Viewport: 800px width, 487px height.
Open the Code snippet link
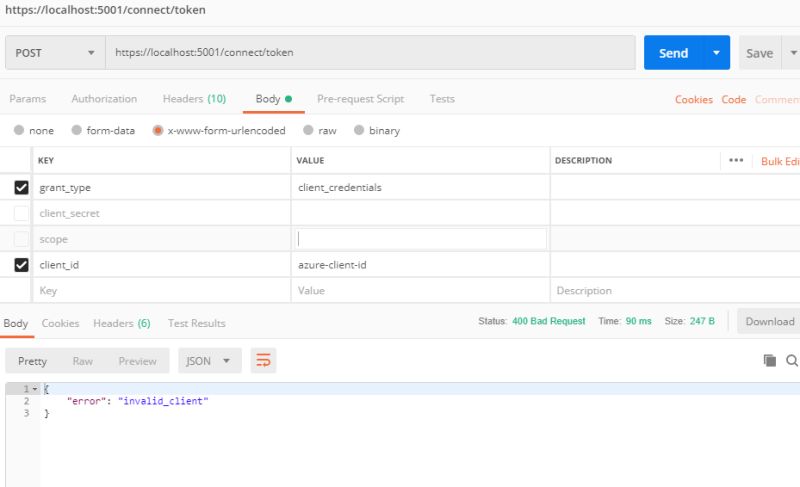(734, 99)
